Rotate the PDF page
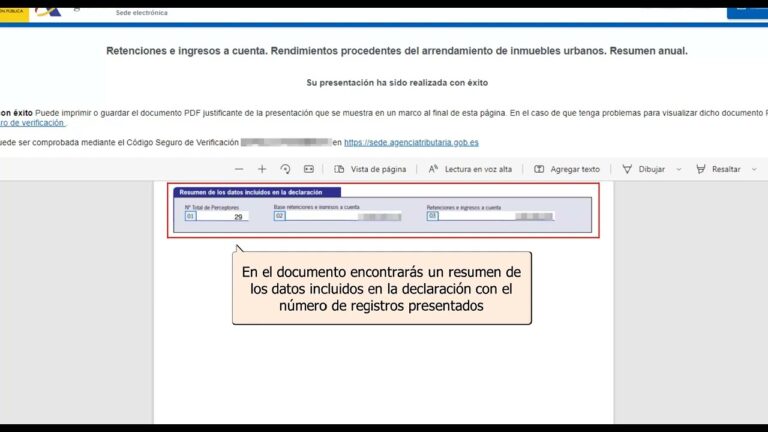 (285, 169)
